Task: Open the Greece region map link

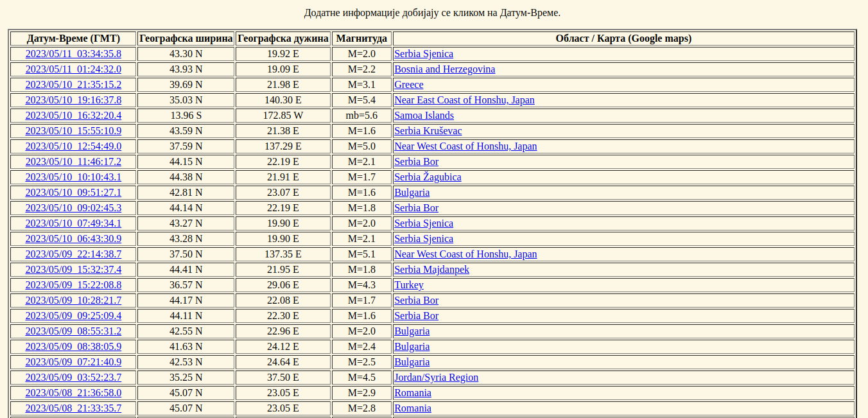Action: point(408,85)
